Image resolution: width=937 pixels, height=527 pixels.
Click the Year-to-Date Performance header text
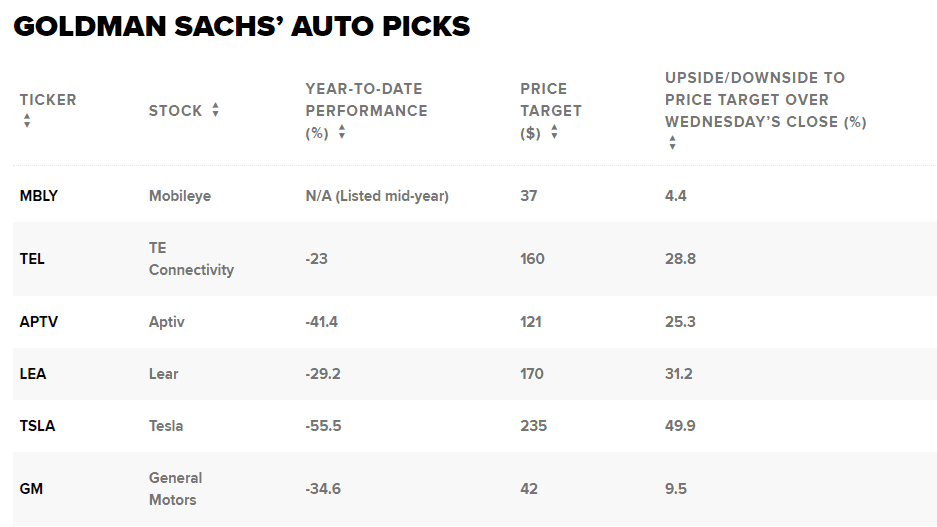pos(366,99)
